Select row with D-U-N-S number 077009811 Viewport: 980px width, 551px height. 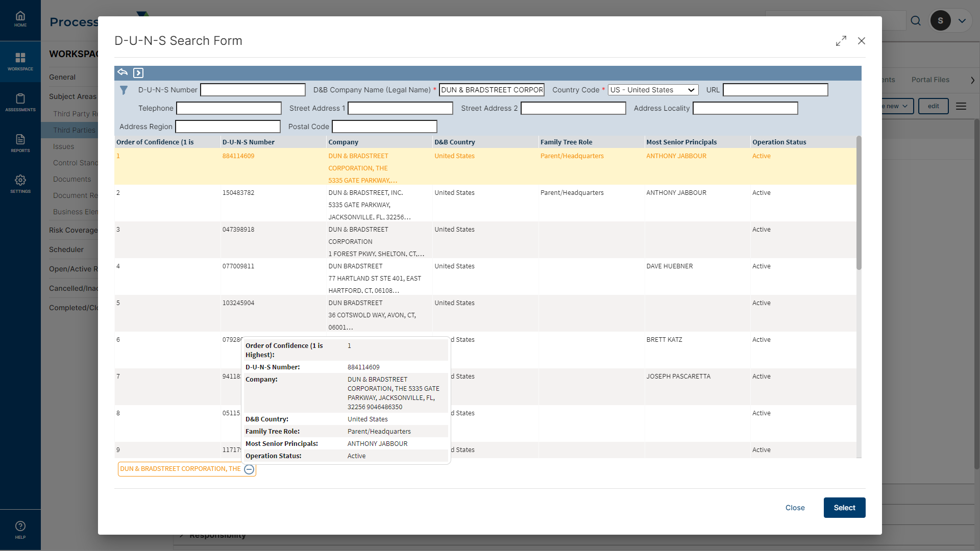point(485,277)
